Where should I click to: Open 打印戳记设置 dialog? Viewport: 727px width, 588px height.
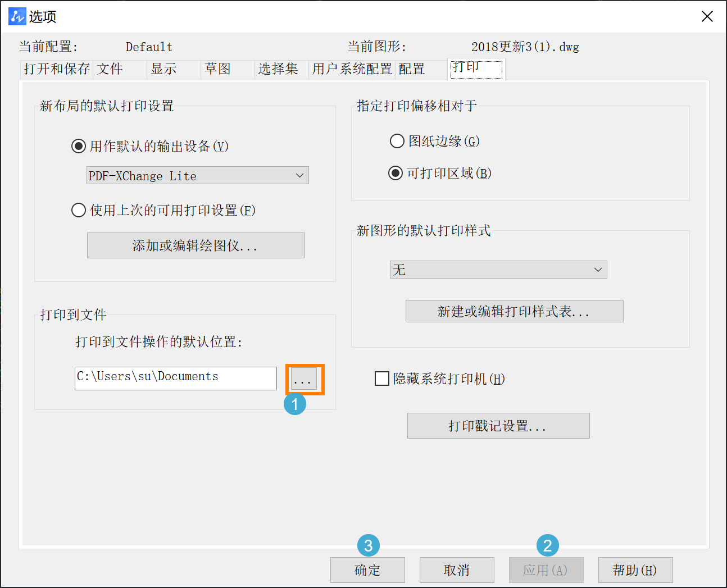[498, 426]
